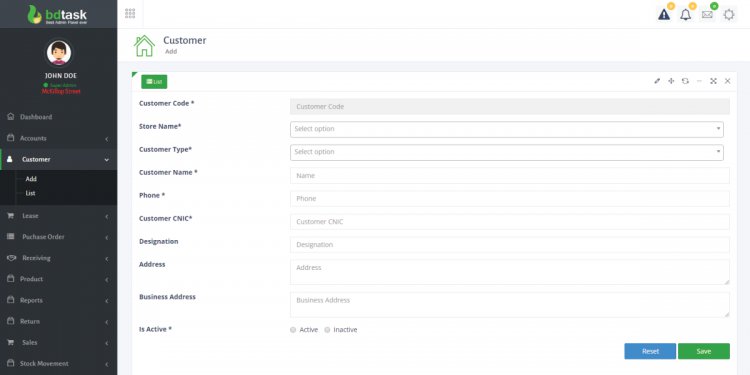Click the Dashboard home icon in sidebar
750x375 pixels.
[x=11, y=117]
